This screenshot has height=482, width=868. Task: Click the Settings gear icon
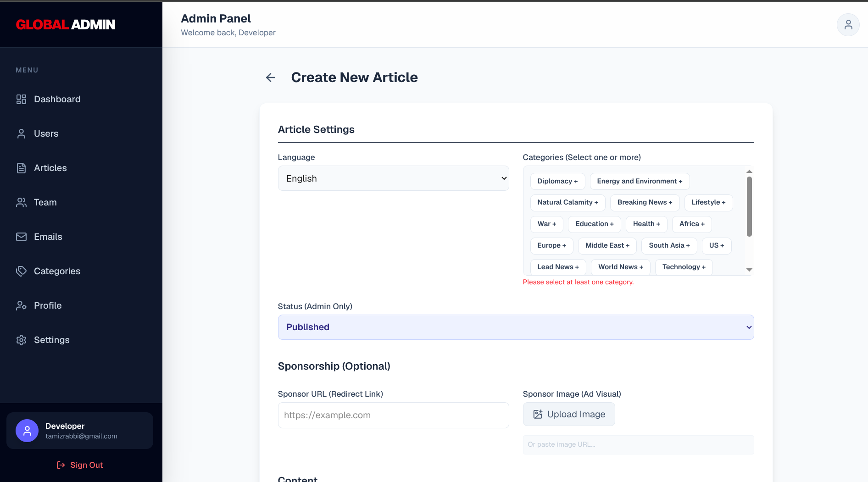point(21,340)
